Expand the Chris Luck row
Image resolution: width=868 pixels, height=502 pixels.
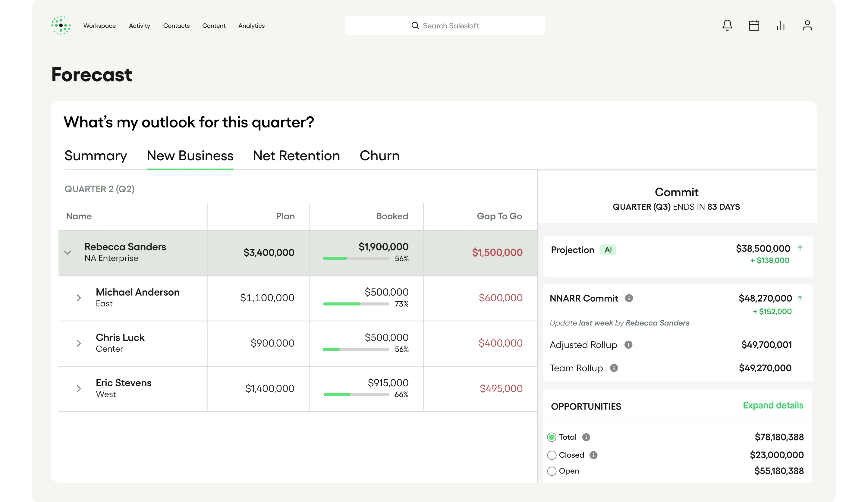point(79,343)
